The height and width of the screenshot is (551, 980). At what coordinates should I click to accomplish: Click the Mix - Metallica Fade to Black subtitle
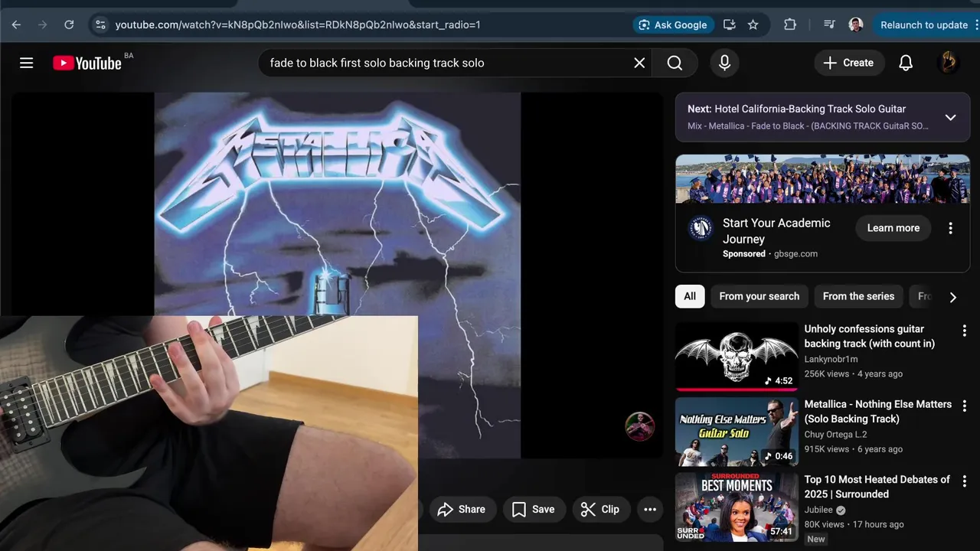(808, 126)
